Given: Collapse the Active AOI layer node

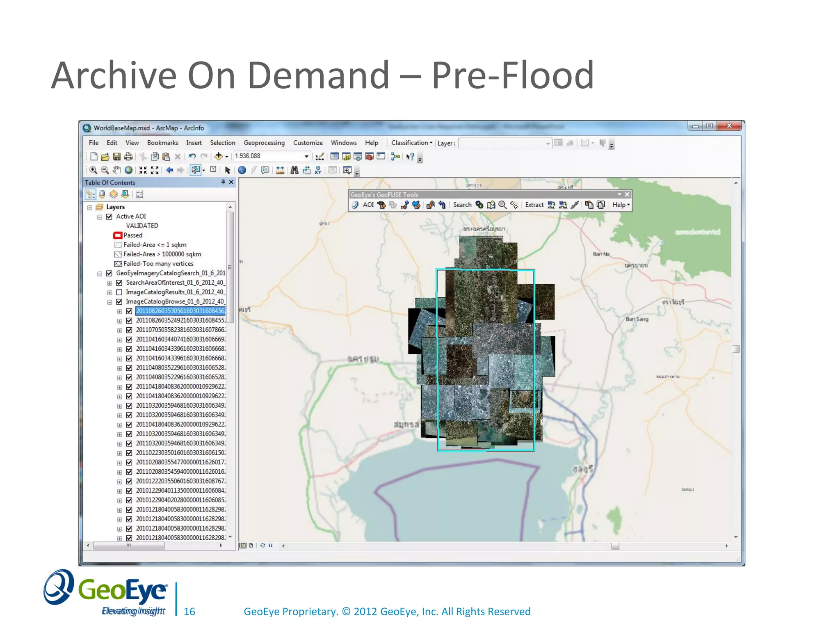Looking at the screenshot, I should [100, 217].
